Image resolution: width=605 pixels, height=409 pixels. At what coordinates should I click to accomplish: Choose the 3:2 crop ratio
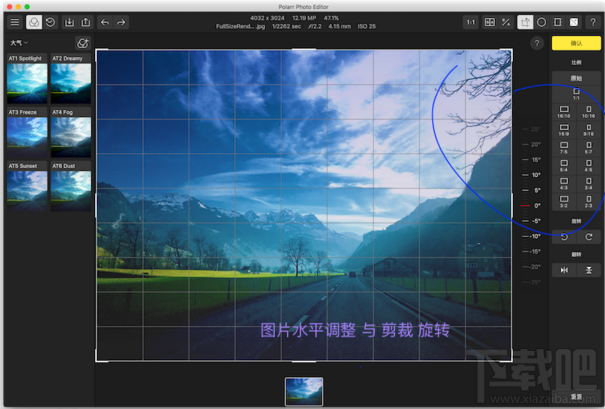[564, 202]
